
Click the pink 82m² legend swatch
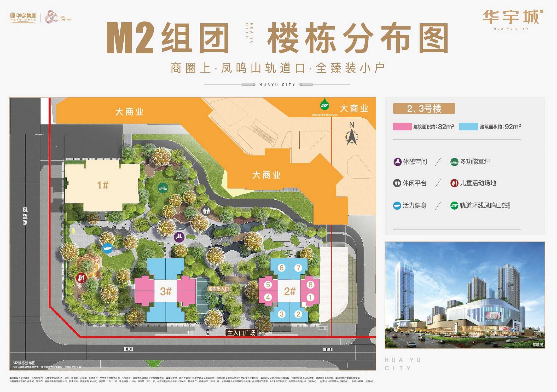click(402, 126)
